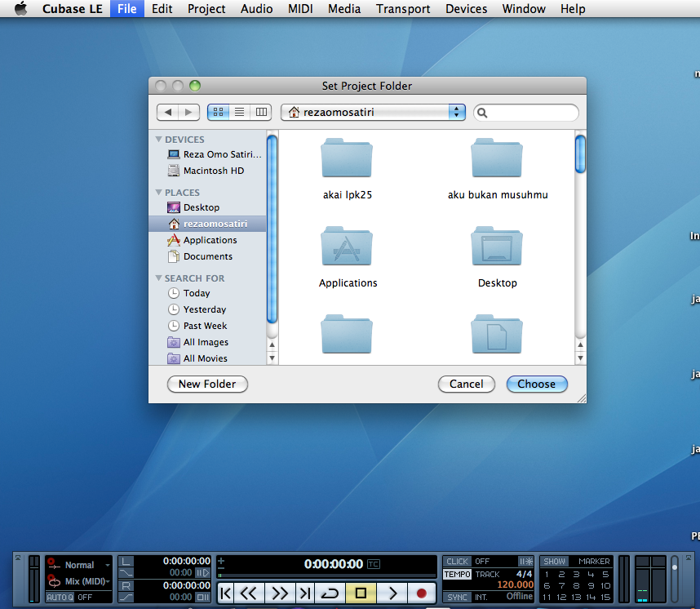This screenshot has width=700, height=609.
Task: Jump to marker 1 in transport panel
Action: point(547,574)
